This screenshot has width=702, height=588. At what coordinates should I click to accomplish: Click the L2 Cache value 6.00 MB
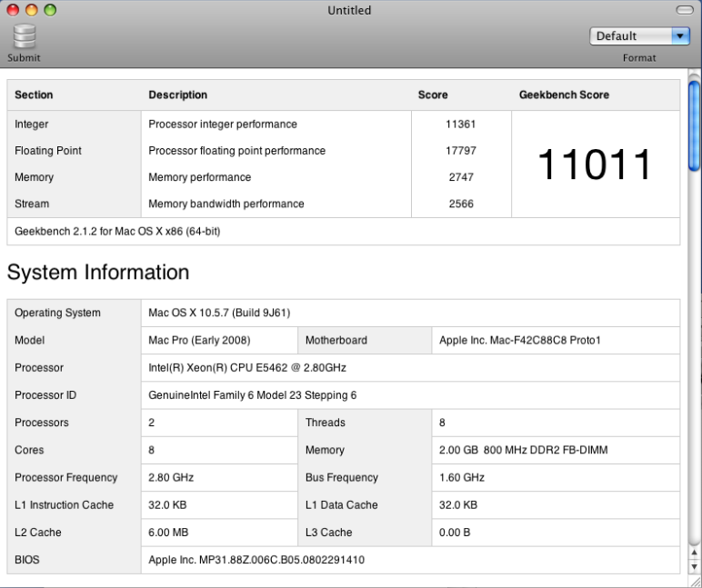pos(168,532)
